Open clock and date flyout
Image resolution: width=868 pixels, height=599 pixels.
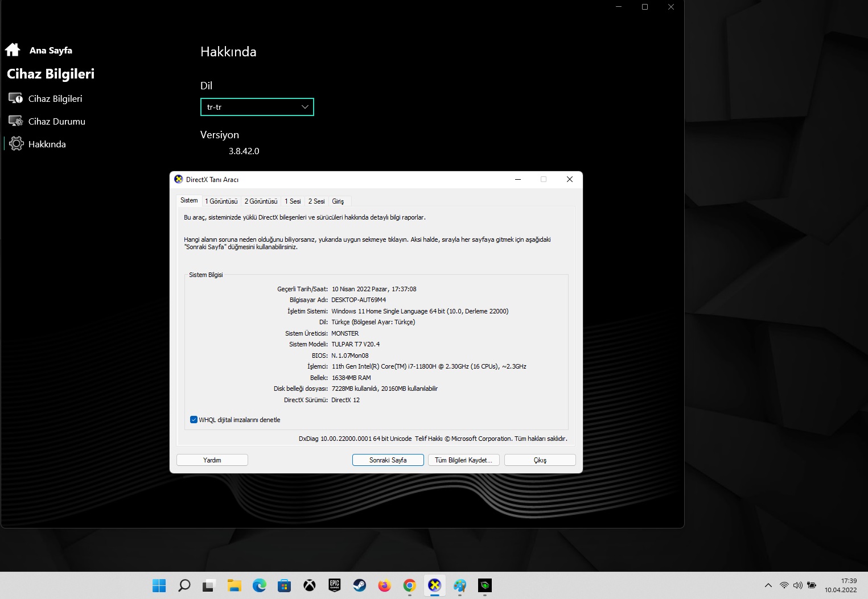click(841, 585)
